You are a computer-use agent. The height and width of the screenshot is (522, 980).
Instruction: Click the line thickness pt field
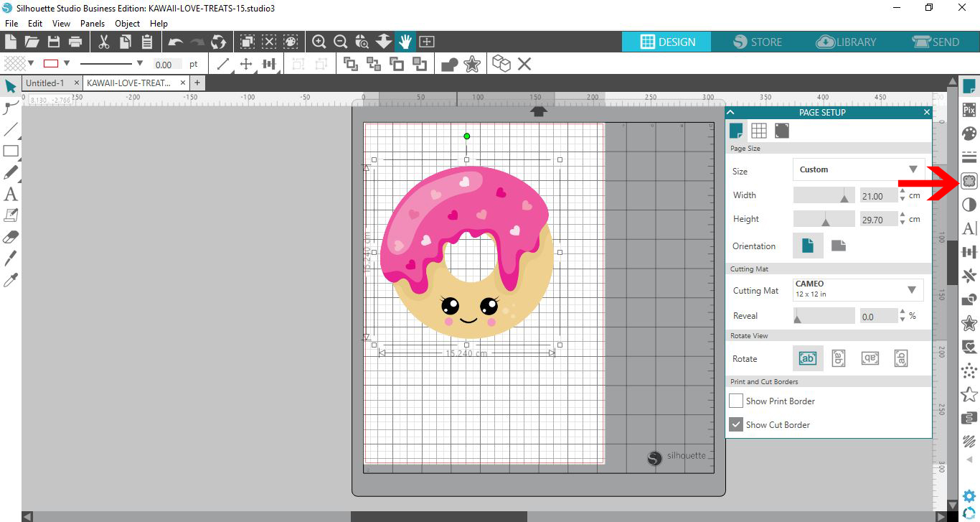pos(166,64)
